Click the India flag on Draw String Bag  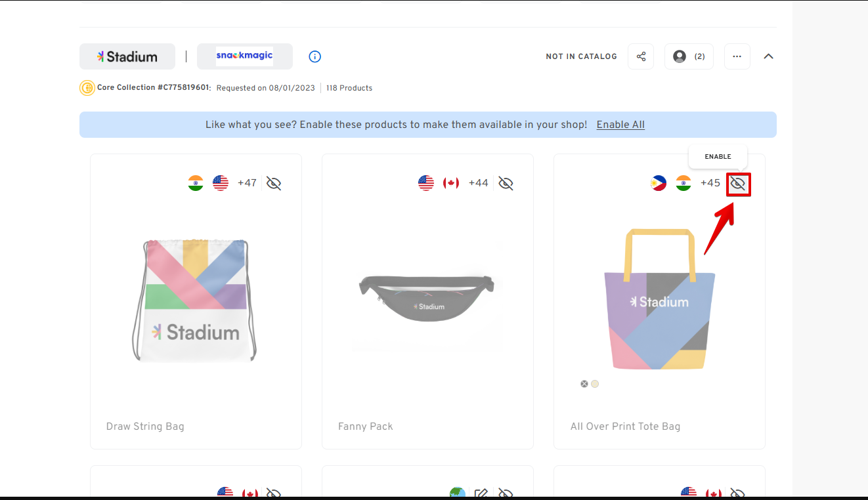[196, 183]
